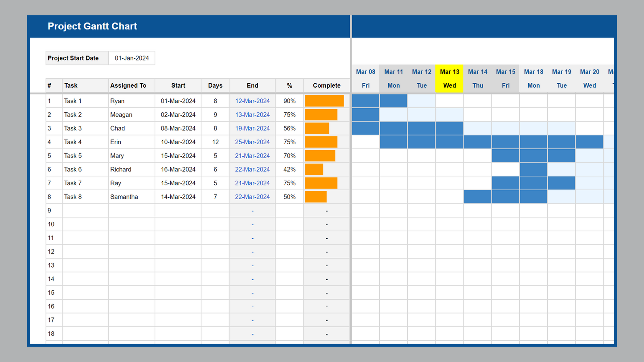Viewport: 644px width, 362px height.
Task: Click the Project Start Date value 01-Jan-2024
Action: coord(132,58)
